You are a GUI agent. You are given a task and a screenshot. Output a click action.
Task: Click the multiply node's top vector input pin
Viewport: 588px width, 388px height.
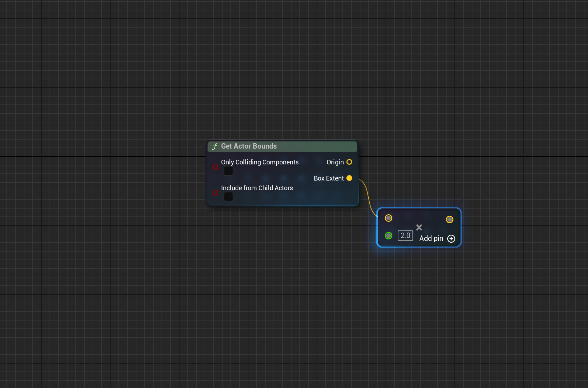click(x=389, y=218)
